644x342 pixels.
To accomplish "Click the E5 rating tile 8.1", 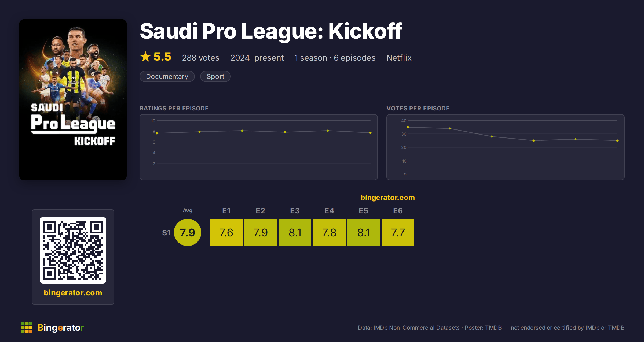I will [x=364, y=232].
